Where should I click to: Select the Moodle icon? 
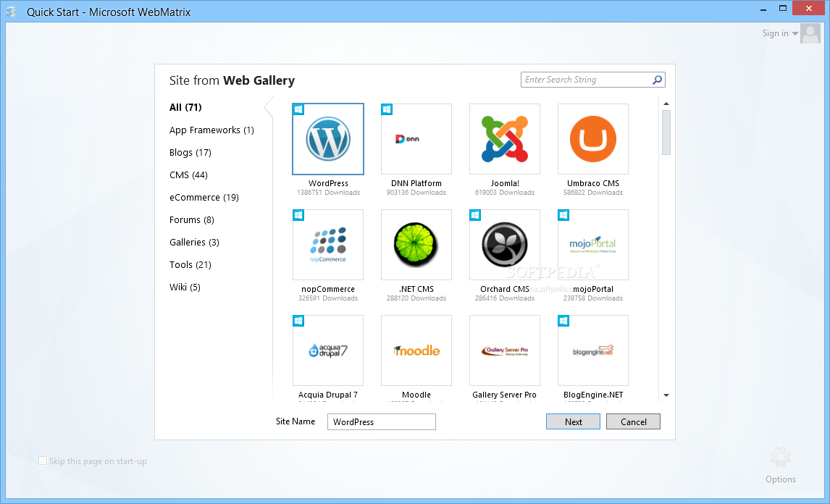point(416,350)
